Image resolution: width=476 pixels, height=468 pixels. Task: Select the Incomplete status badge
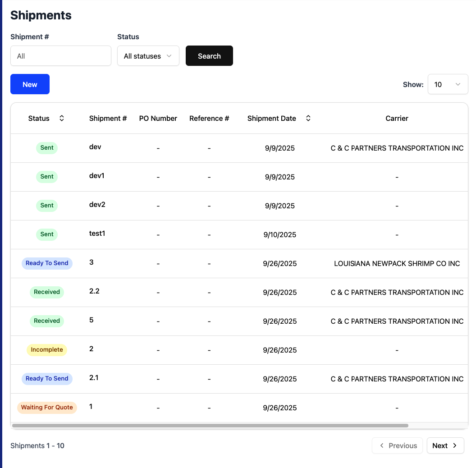coord(47,350)
